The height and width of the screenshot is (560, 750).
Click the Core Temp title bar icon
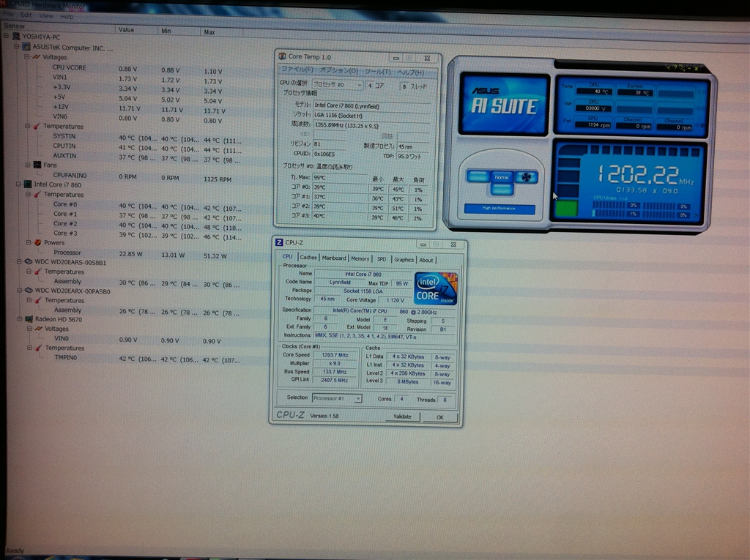282,56
